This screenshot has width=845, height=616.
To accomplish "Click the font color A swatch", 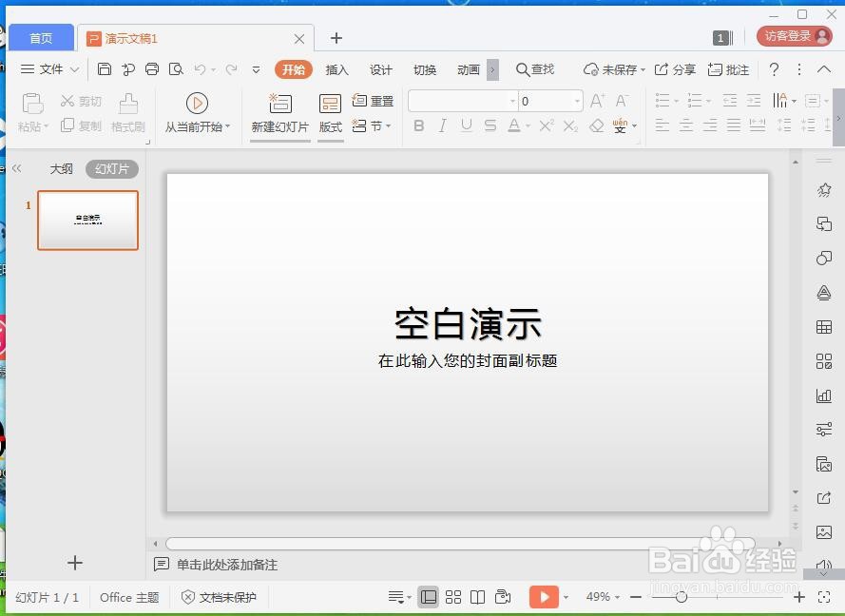I will tap(514, 126).
